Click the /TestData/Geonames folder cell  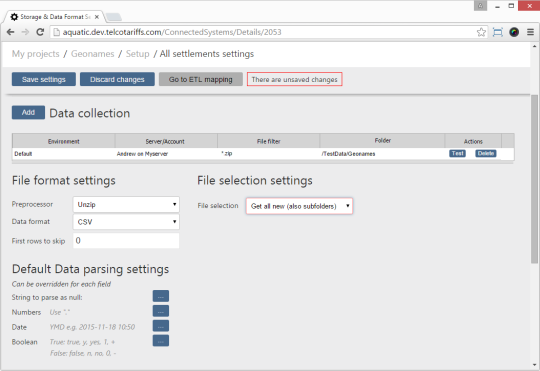(382, 154)
